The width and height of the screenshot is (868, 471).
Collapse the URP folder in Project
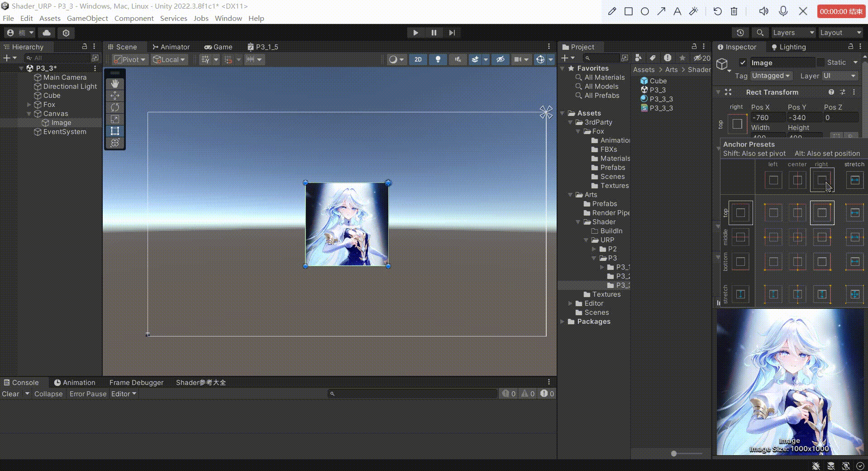coord(587,240)
